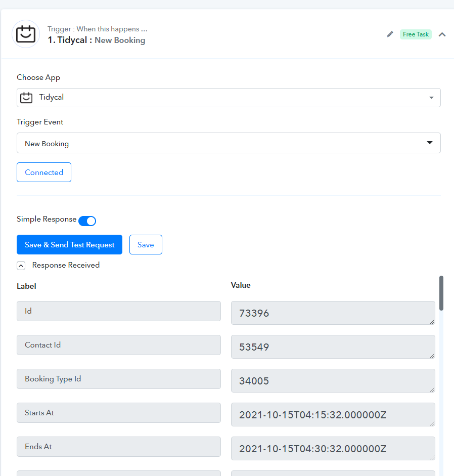Click the Free Task badge
Viewport: 454px width, 476px height.
tap(416, 34)
